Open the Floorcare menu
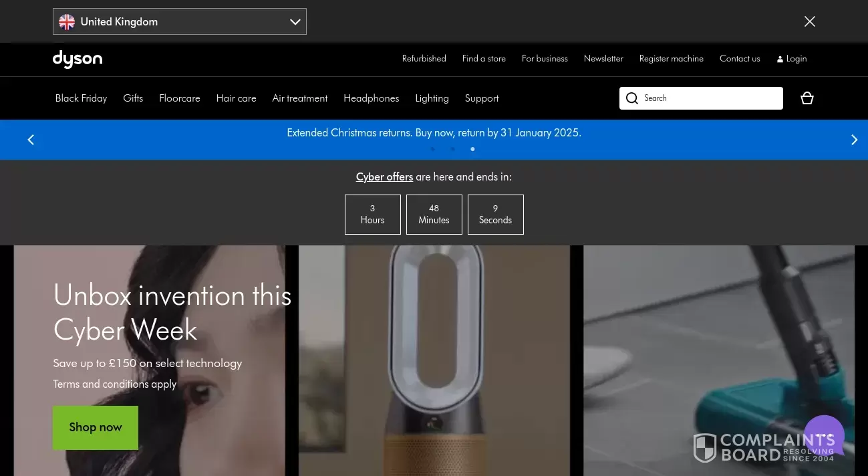 point(180,98)
